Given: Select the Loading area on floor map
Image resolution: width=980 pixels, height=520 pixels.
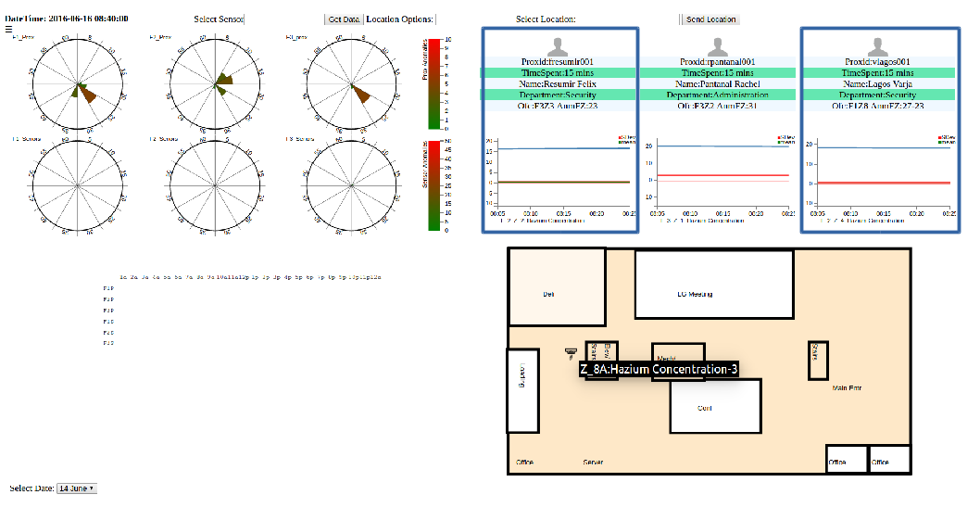Looking at the screenshot, I should coord(522,390).
